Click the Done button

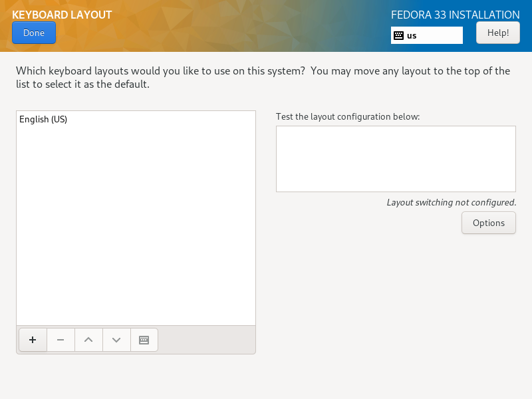pyautogui.click(x=34, y=33)
